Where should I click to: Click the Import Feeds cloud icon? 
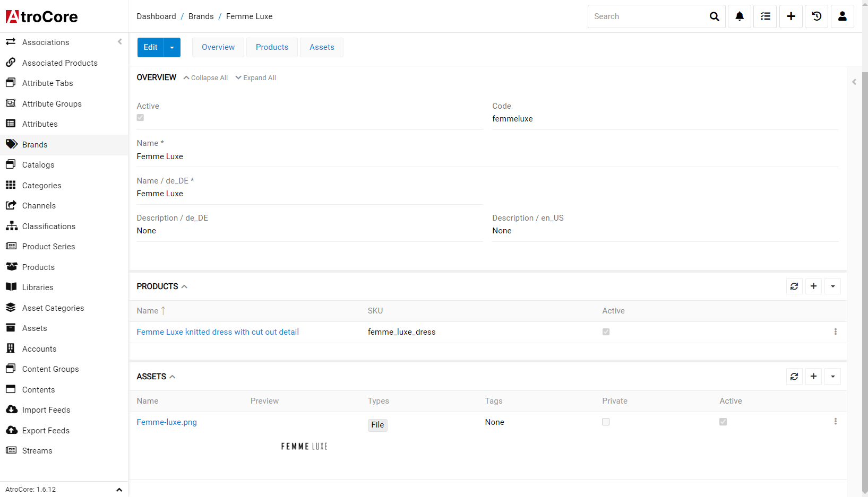click(12, 409)
